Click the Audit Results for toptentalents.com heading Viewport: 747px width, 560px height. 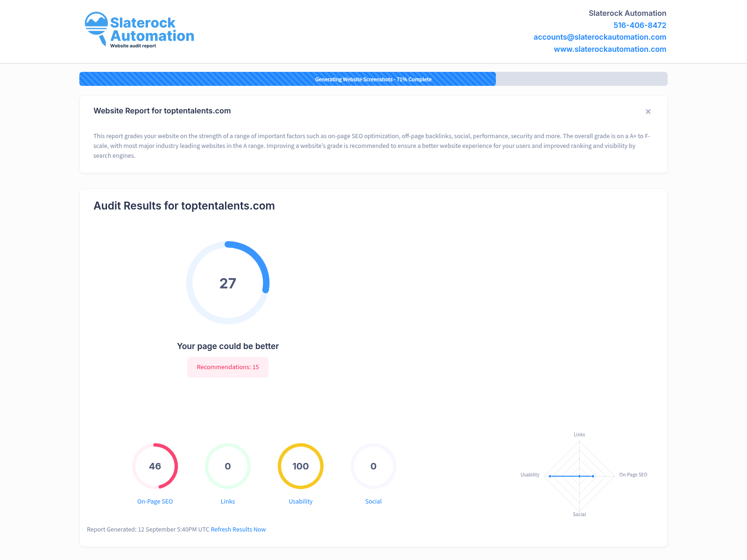click(184, 206)
